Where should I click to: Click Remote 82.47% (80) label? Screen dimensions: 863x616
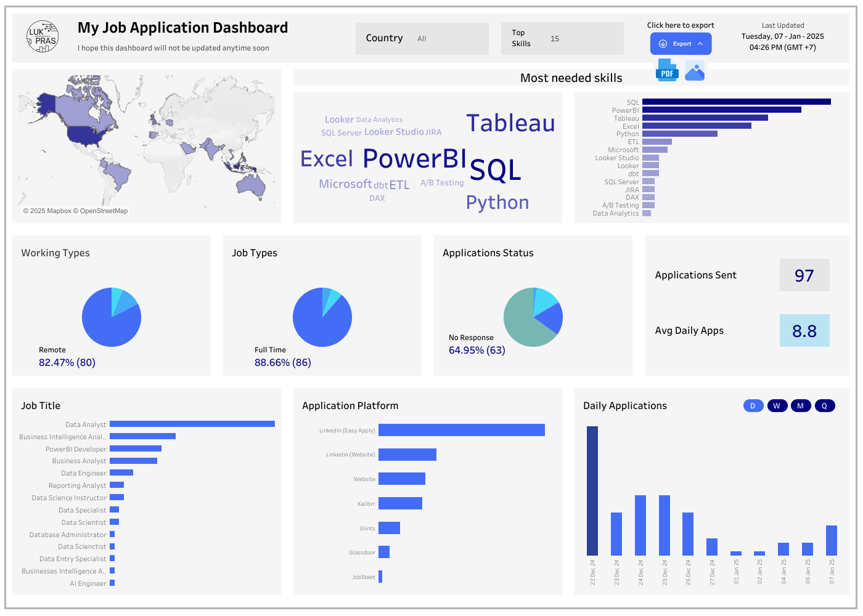67,357
